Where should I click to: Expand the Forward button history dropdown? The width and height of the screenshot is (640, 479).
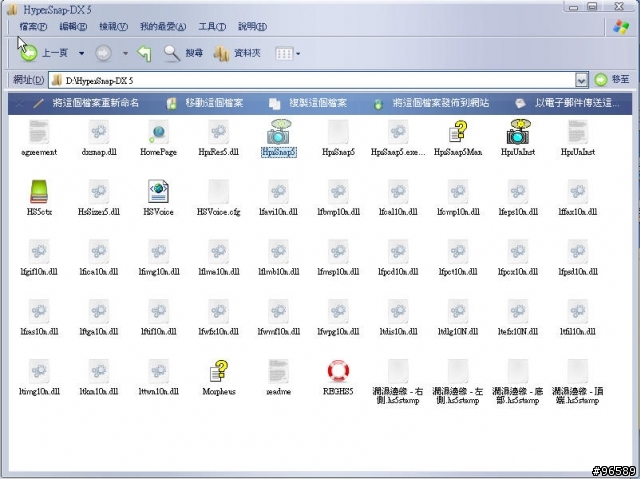pyautogui.click(x=125, y=53)
